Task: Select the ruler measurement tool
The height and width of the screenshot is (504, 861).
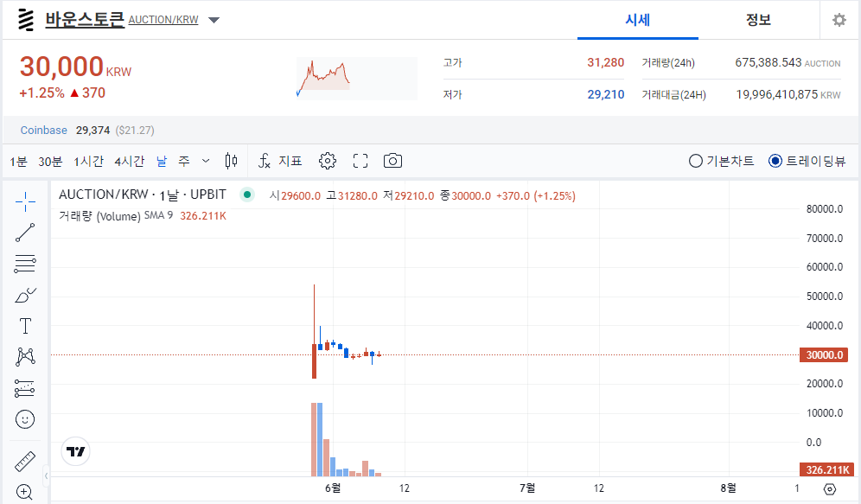Action: click(24, 461)
